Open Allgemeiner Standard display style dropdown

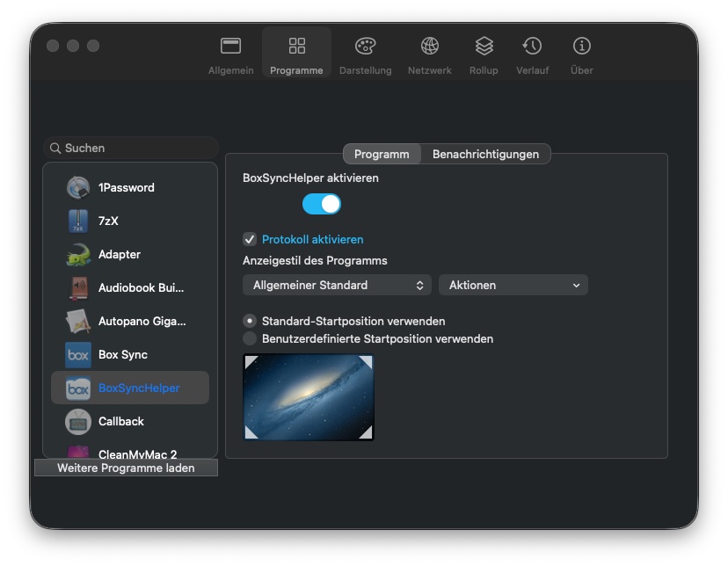(337, 285)
